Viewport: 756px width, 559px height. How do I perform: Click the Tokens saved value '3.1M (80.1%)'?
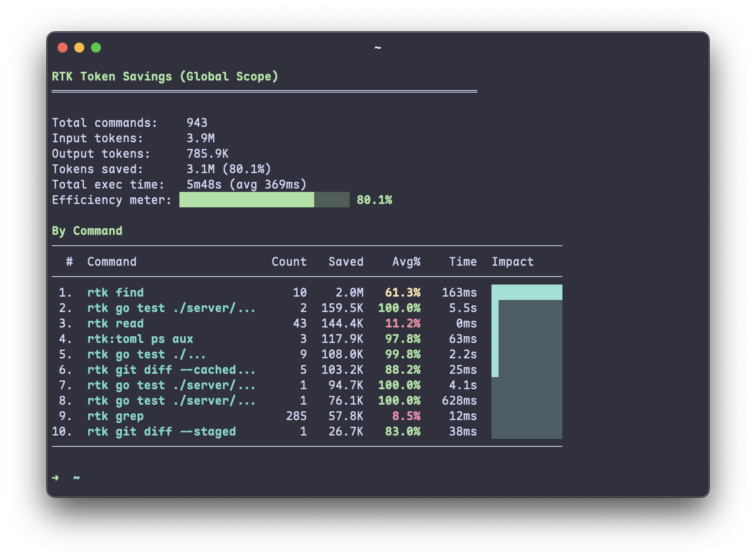point(229,169)
